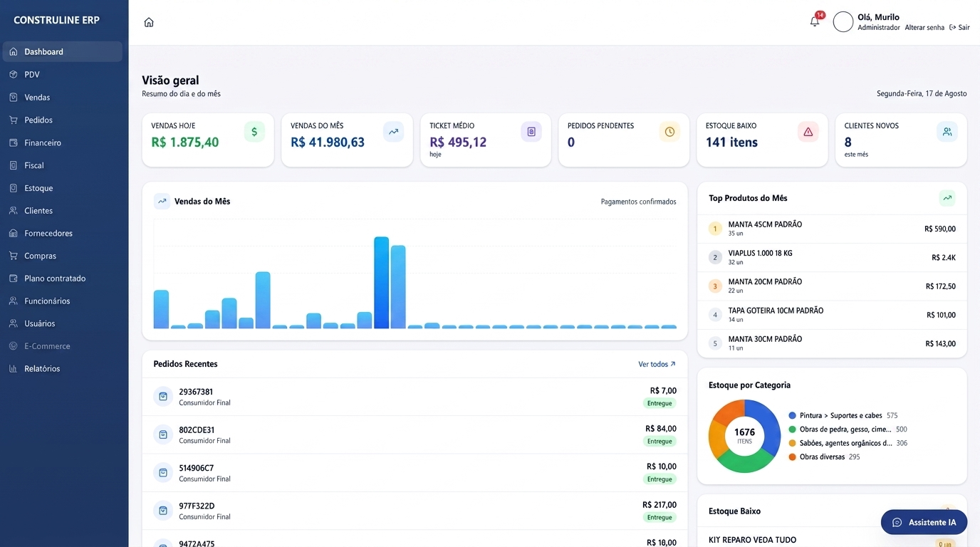
Task: Click the people icon on Clientes Novos
Action: pos(947,132)
